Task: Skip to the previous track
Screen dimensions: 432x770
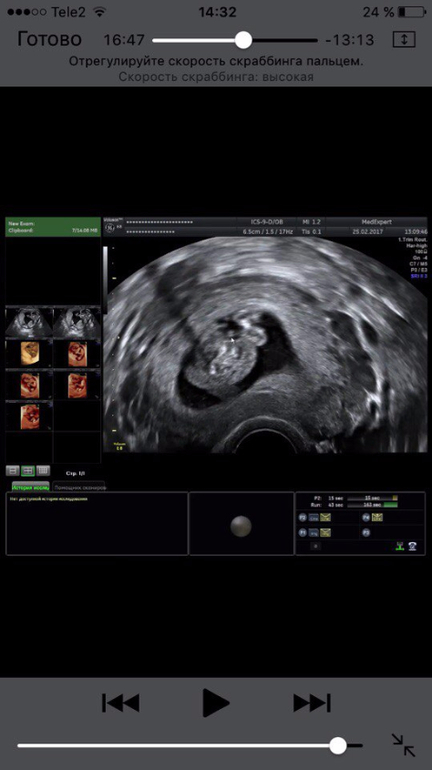Action: point(121,703)
